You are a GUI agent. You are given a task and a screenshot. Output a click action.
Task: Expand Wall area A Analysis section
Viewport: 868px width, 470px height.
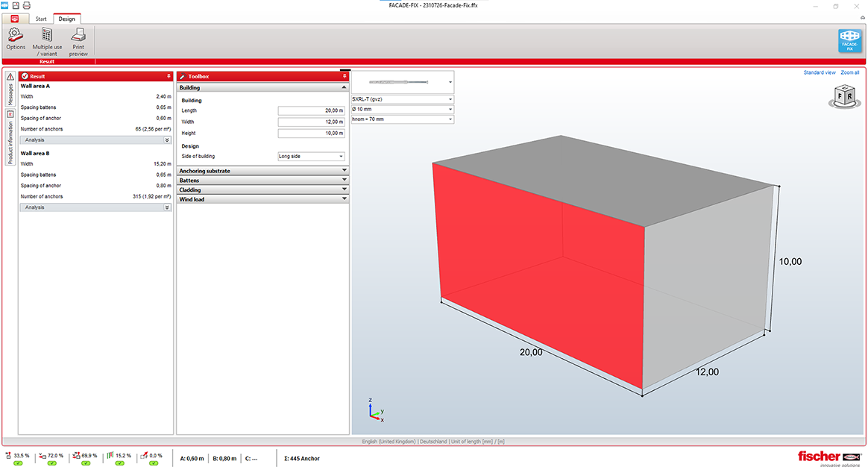pyautogui.click(x=167, y=140)
